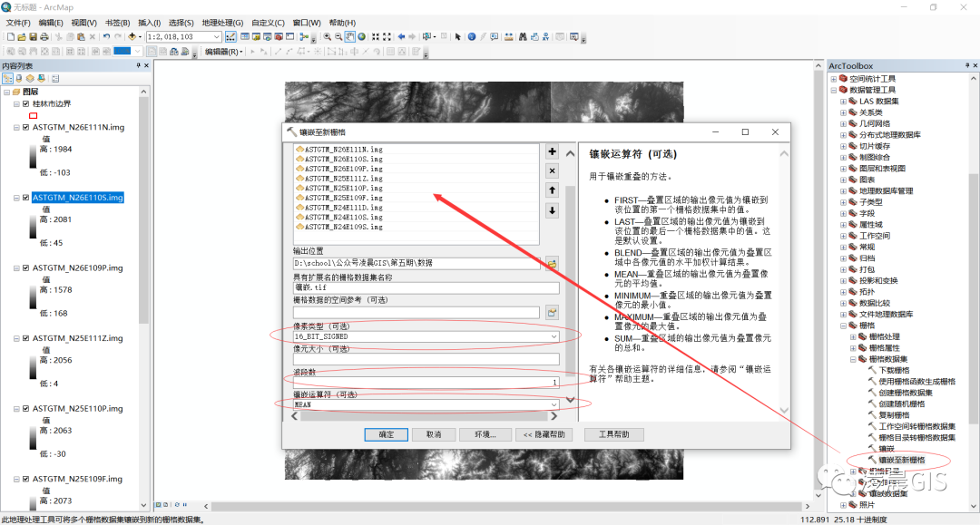The height and width of the screenshot is (525, 980).
Task: Open a map document with folder icon
Action: pyautogui.click(x=22, y=37)
